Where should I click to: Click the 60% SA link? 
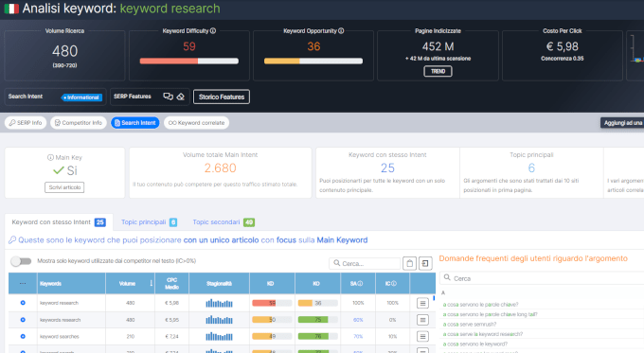point(358,320)
